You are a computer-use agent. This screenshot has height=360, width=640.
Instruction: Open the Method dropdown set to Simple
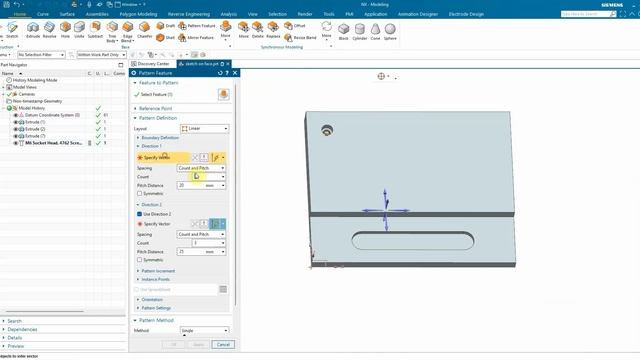(204, 330)
